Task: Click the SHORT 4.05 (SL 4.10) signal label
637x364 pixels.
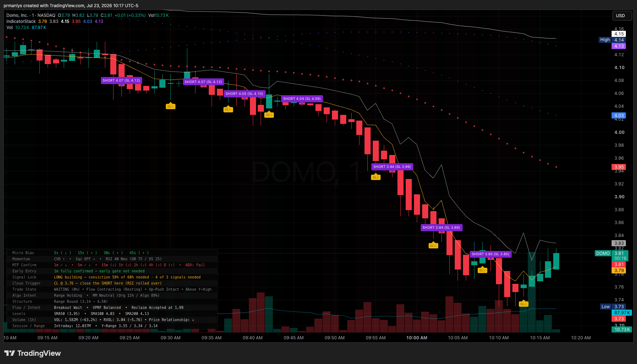Action: pos(244,94)
